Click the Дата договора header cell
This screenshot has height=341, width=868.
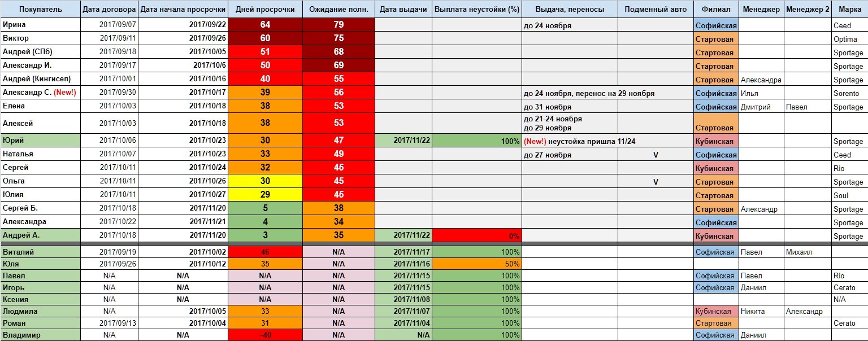pos(109,10)
